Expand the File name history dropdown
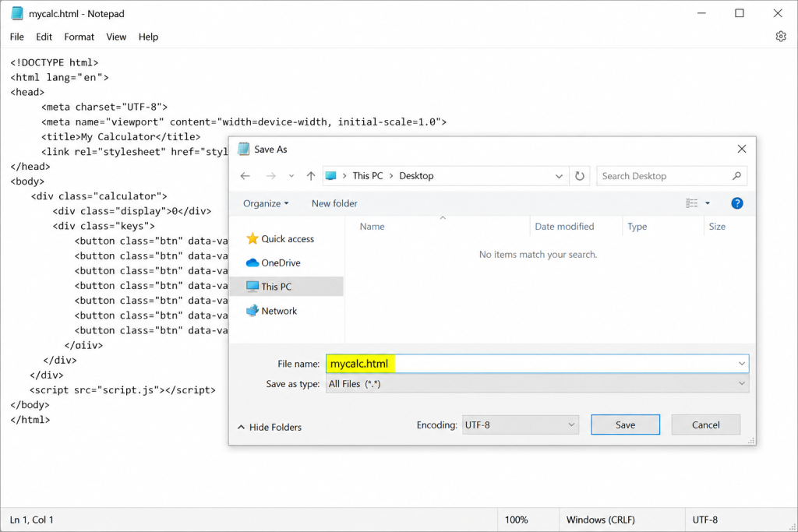 coord(742,364)
